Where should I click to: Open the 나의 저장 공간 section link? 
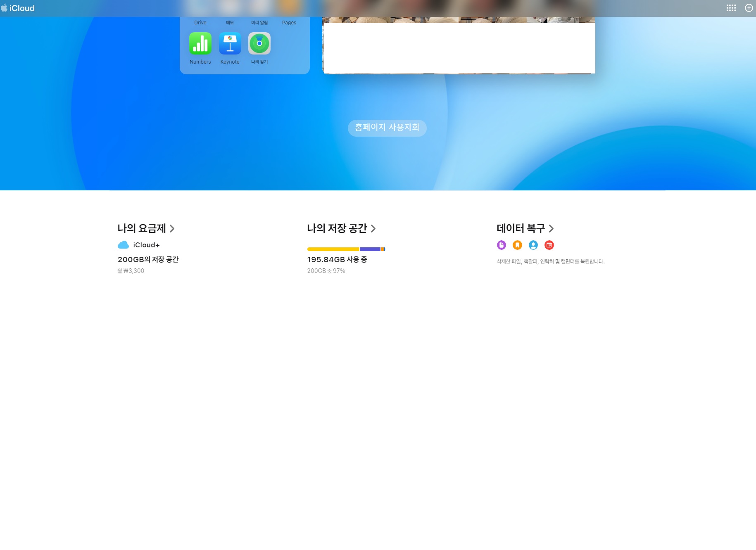click(x=341, y=228)
